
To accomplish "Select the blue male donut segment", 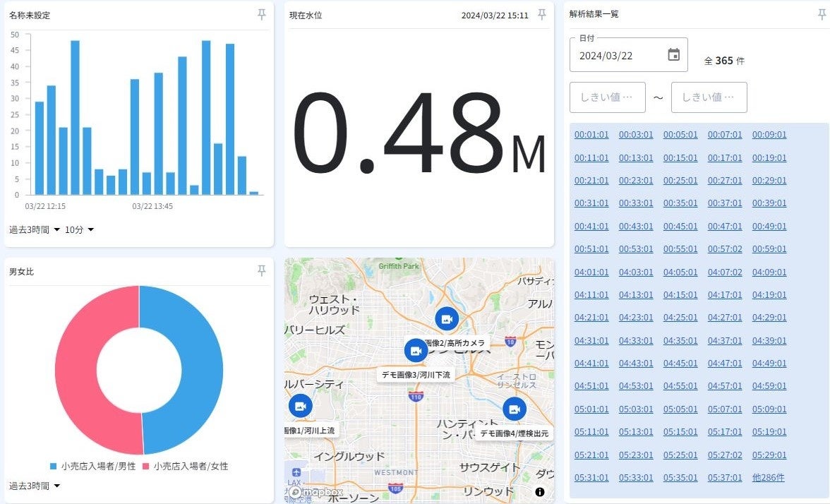I will (x=202, y=370).
